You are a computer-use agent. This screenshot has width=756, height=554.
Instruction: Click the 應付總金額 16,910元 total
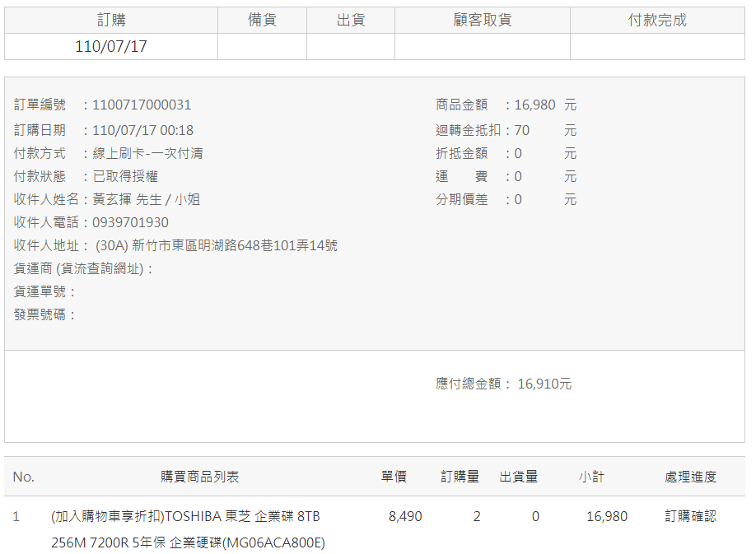(544, 384)
